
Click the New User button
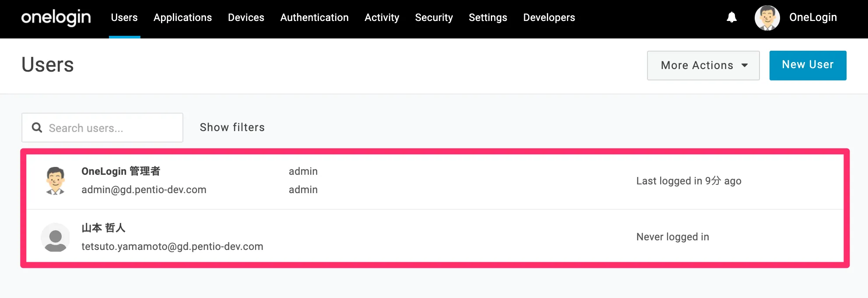[808, 65]
